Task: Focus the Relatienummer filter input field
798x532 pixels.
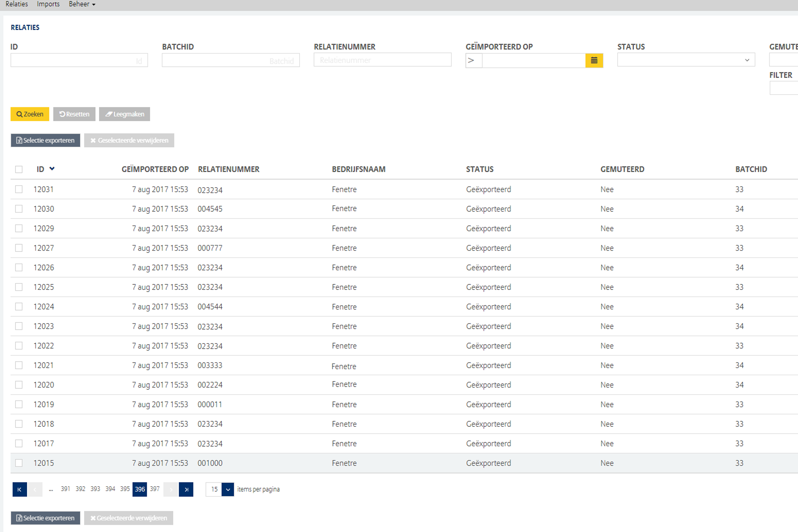Action: point(383,60)
